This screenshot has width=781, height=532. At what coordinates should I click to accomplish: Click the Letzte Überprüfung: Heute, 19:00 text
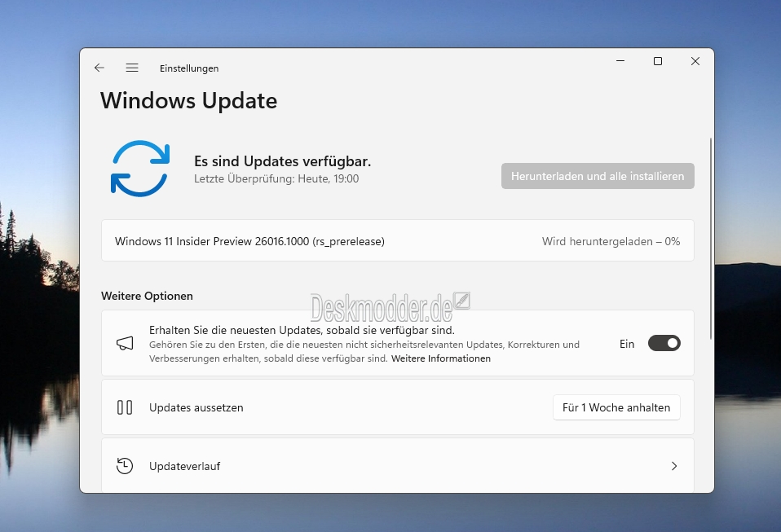tap(276, 178)
